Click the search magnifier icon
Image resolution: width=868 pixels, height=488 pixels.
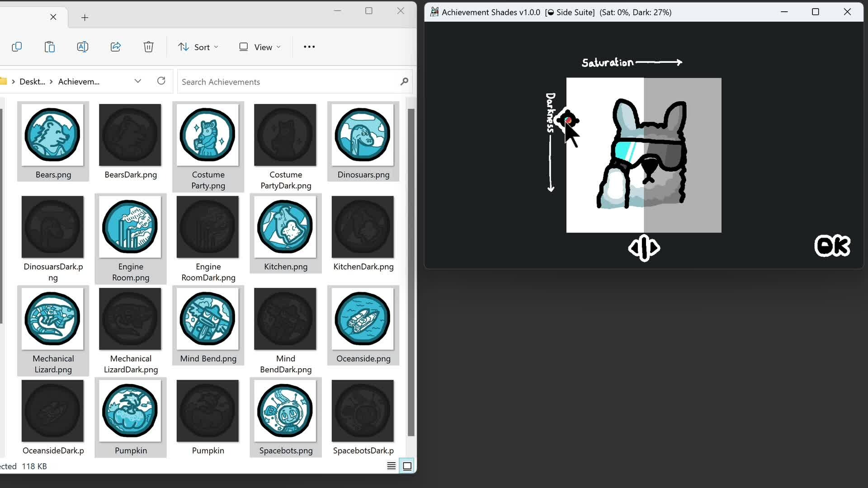tap(404, 82)
